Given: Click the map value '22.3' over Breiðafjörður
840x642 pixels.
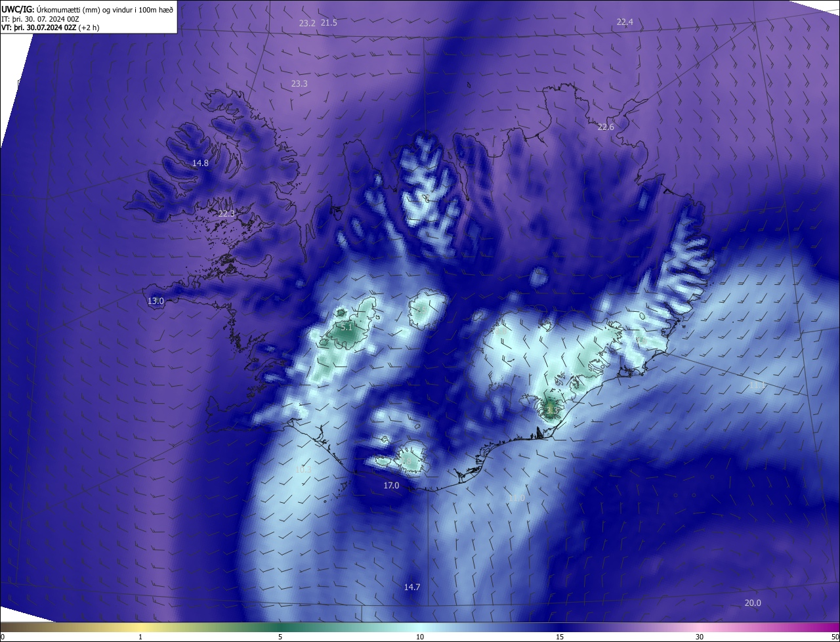Looking at the screenshot, I should coord(226,214).
